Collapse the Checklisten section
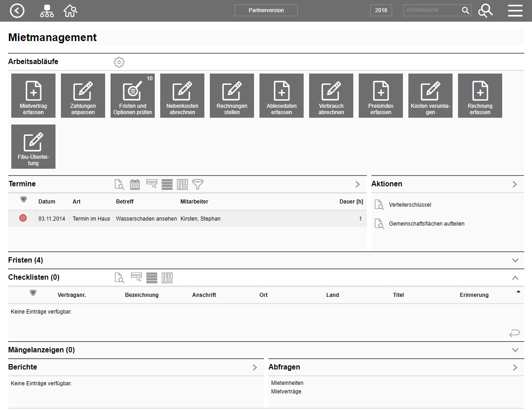This screenshot has width=532, height=411. (515, 278)
